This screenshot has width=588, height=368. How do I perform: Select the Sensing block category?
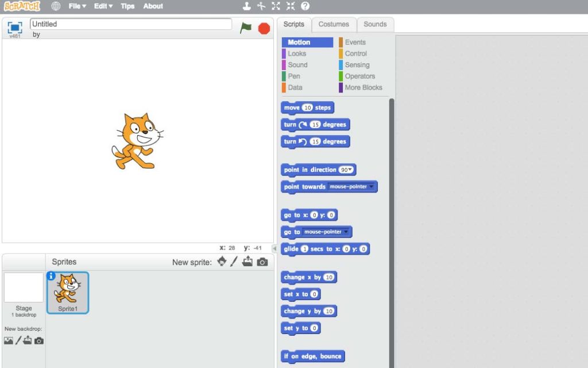click(x=357, y=65)
